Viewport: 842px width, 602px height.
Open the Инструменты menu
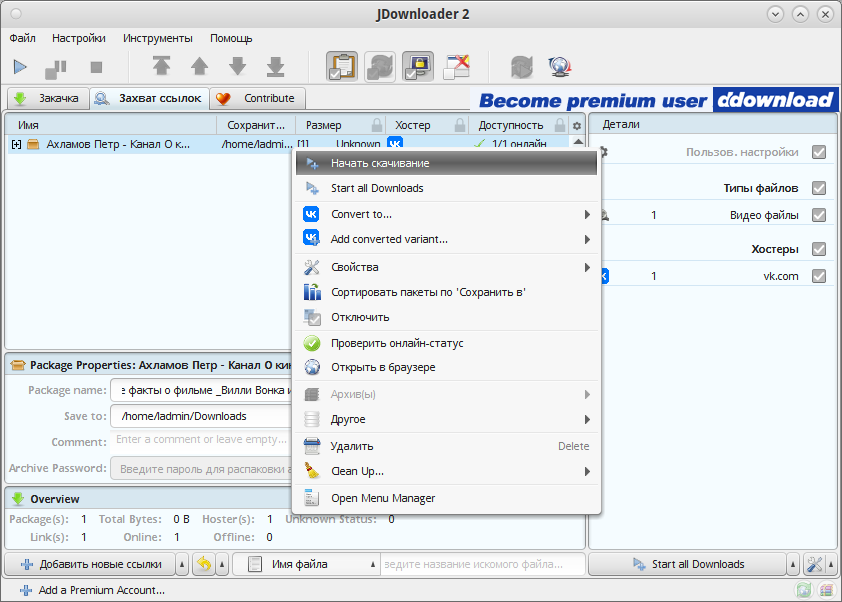tap(158, 38)
